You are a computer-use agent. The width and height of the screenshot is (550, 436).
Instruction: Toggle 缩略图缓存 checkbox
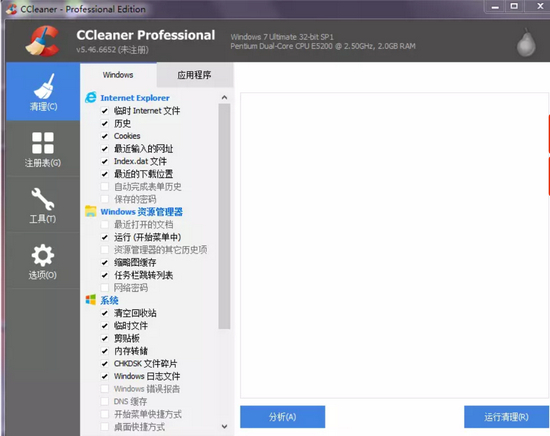[105, 262]
